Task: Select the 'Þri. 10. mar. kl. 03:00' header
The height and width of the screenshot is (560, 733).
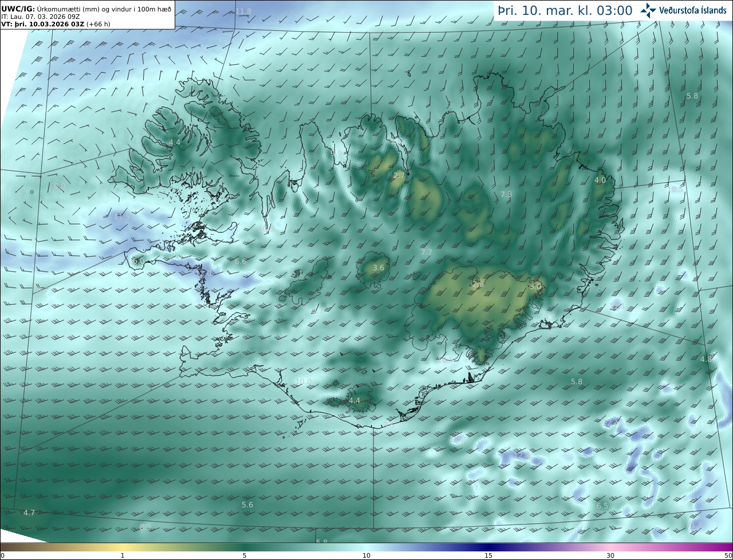Action: (x=565, y=10)
